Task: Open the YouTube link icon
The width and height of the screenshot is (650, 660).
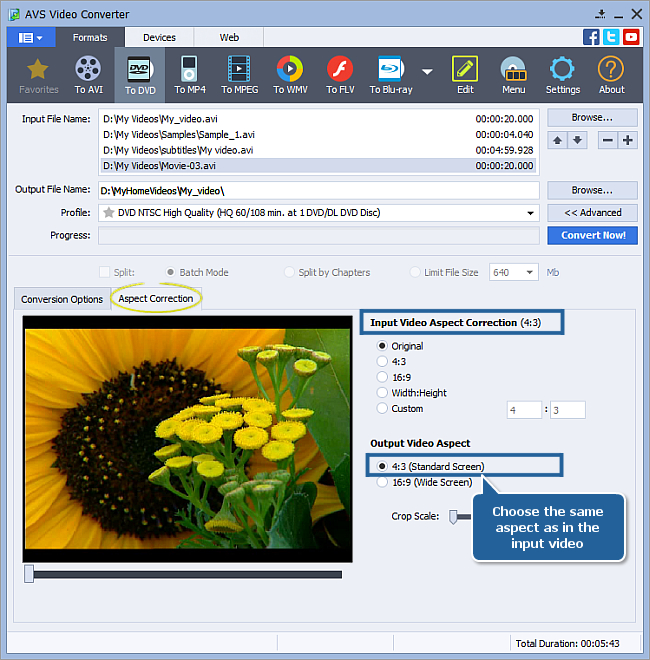Action: click(x=631, y=37)
